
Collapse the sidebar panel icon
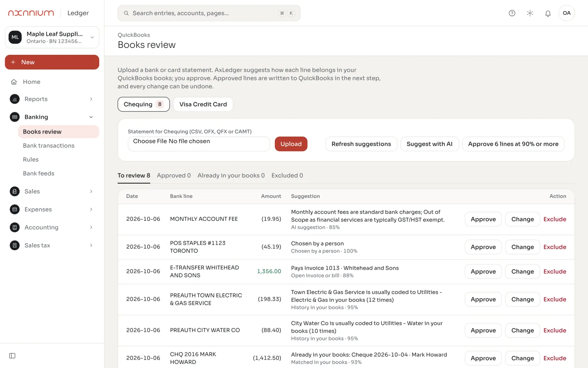click(12, 356)
